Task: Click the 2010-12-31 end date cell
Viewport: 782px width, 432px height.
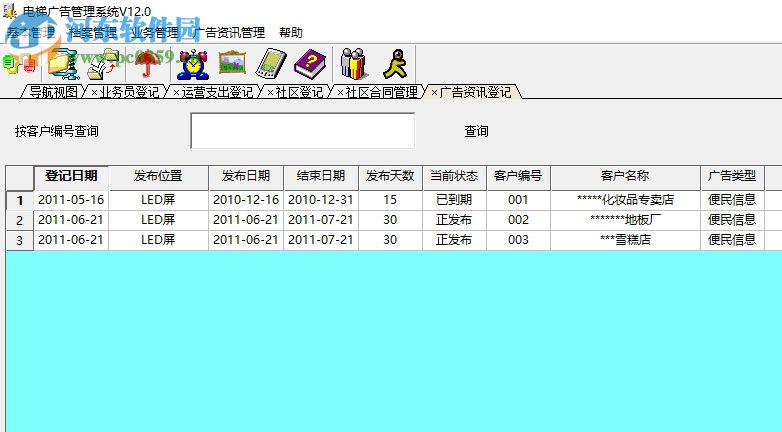Action: tap(321, 200)
